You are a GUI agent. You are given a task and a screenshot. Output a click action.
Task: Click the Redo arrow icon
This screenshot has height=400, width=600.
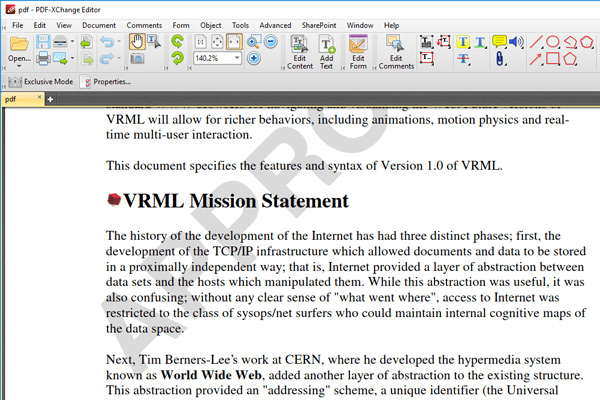point(107,59)
